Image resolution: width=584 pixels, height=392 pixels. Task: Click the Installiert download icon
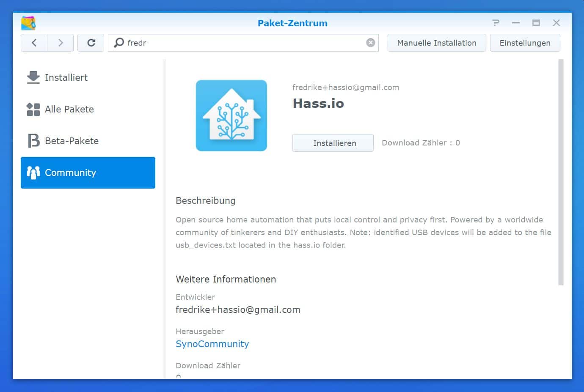pos(33,77)
